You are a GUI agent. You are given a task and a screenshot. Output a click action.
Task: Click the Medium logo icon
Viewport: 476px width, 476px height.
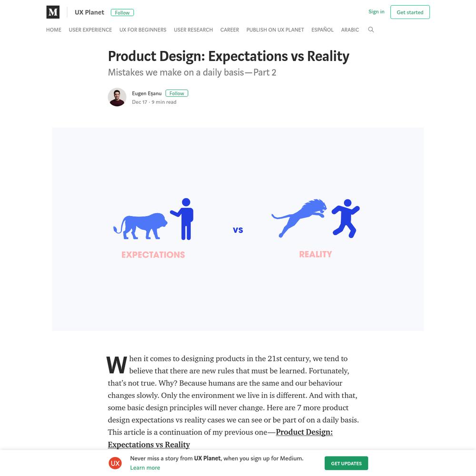pyautogui.click(x=53, y=12)
